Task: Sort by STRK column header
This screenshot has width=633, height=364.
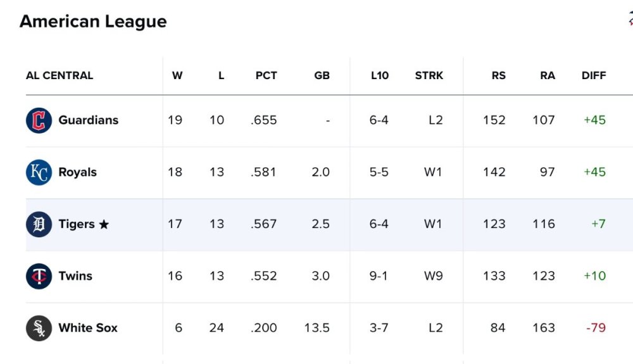Action: [429, 75]
